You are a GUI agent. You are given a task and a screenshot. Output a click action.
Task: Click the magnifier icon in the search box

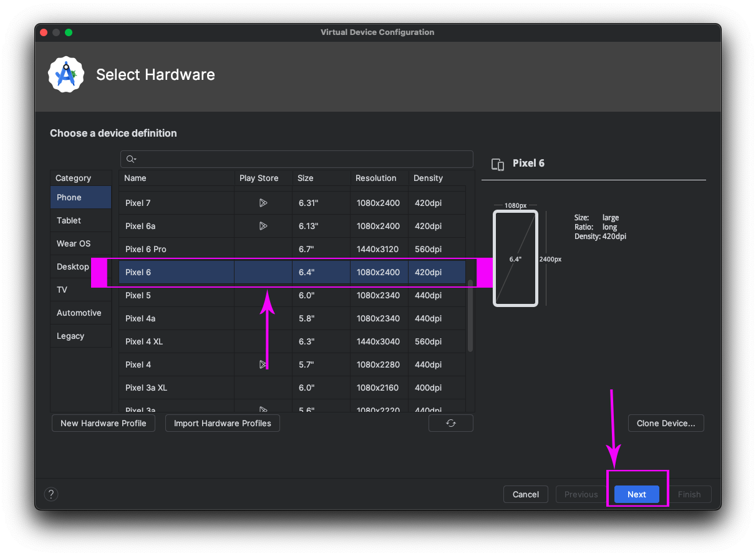pyautogui.click(x=131, y=159)
